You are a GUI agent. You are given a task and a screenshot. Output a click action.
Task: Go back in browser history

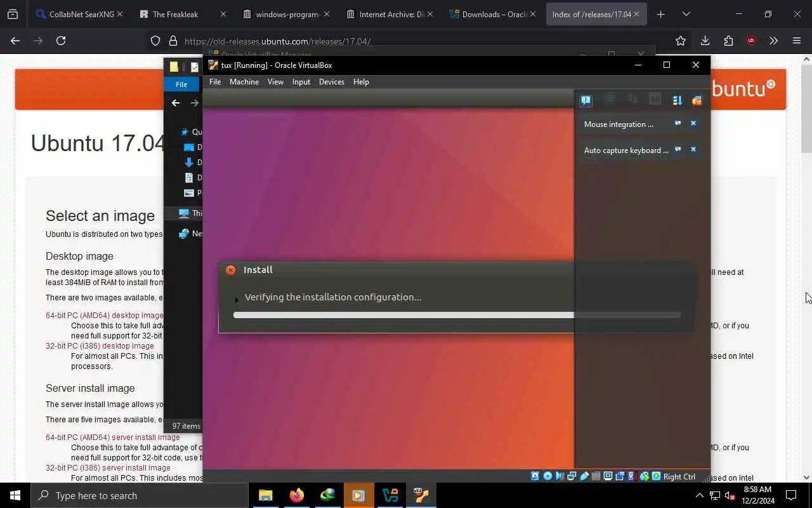click(15, 41)
